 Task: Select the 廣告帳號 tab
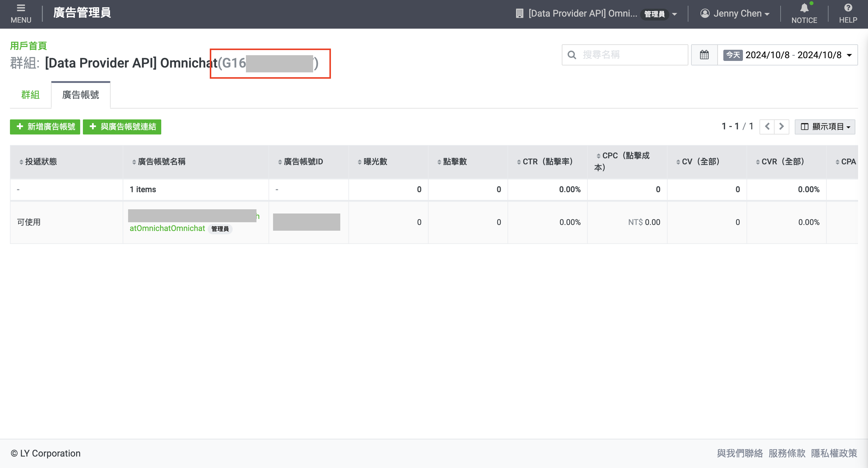pos(80,95)
